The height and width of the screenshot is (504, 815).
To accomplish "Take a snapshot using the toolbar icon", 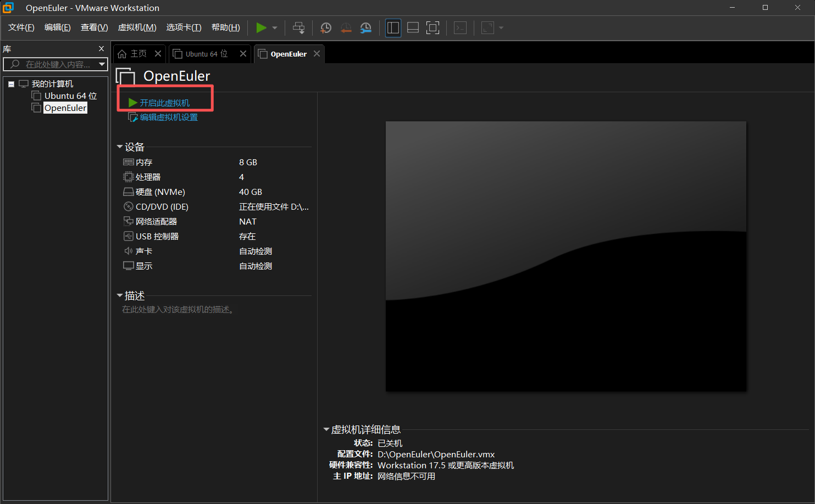I will point(326,27).
